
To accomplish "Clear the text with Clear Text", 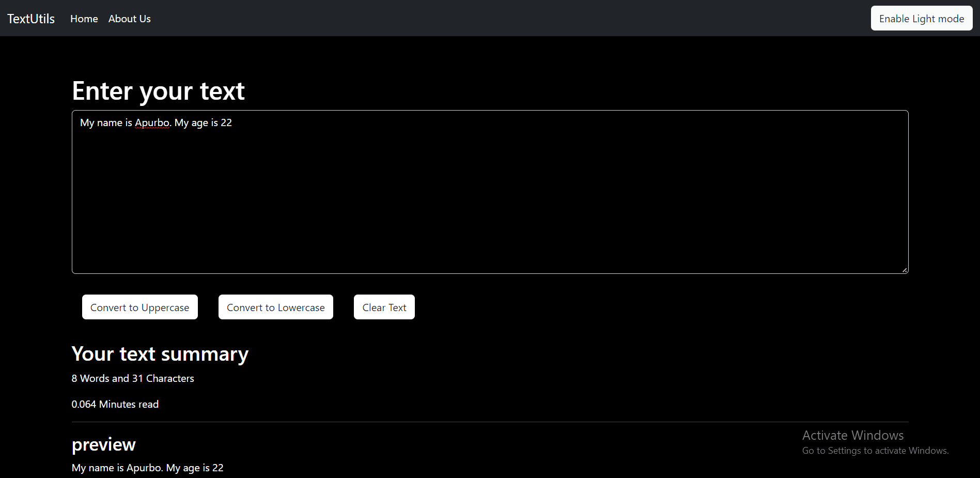I will [x=384, y=307].
